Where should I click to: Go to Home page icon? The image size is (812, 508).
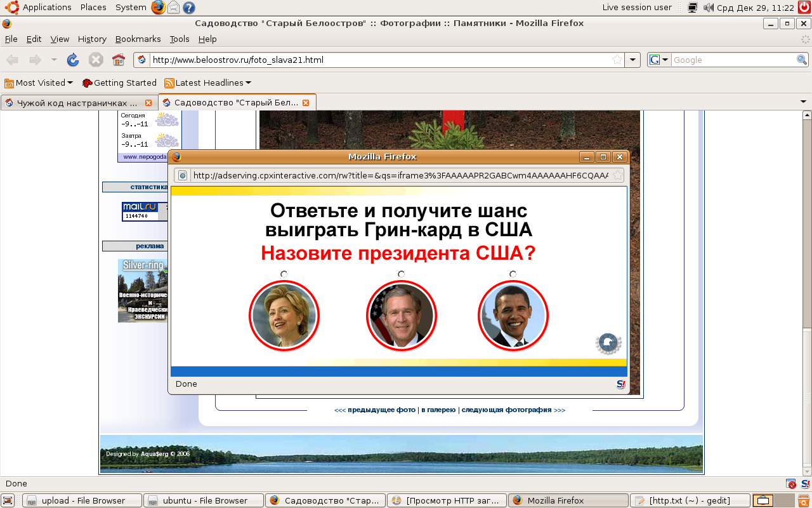pos(119,60)
